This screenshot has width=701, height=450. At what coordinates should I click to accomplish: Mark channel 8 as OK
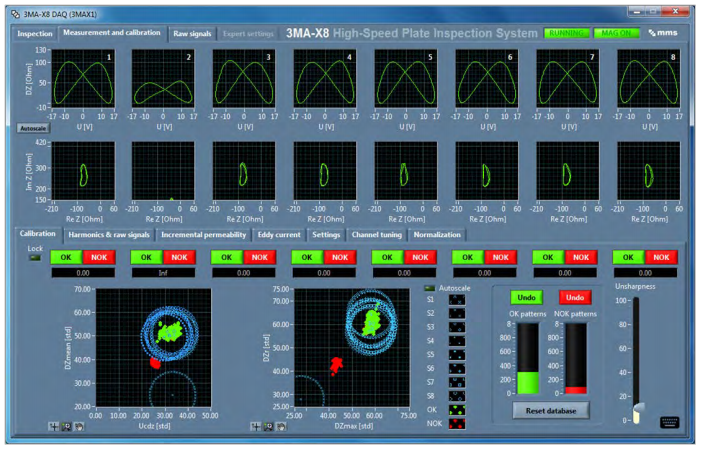pos(628,257)
